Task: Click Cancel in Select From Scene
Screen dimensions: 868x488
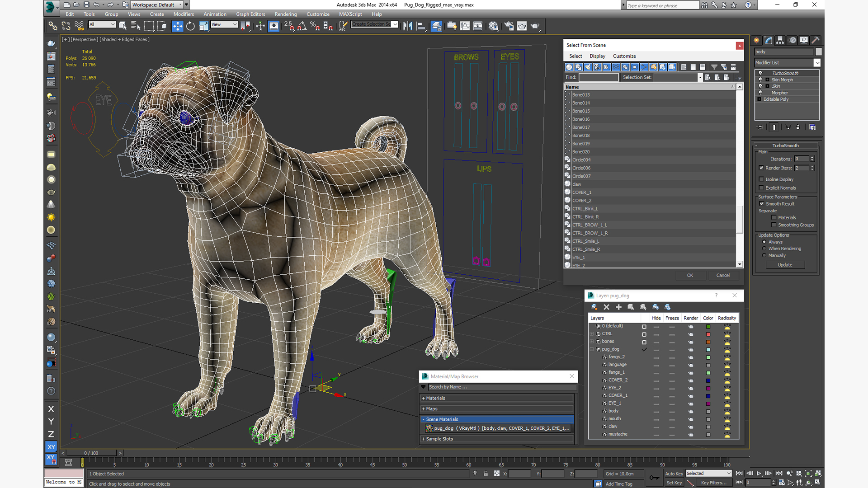Action: [x=722, y=276]
